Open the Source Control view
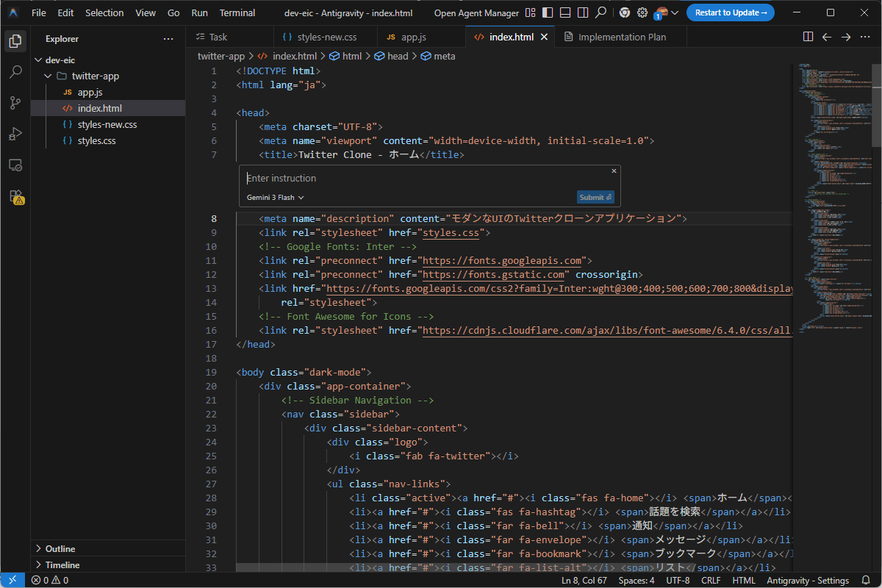Viewport: 882px width, 588px height. point(15,103)
